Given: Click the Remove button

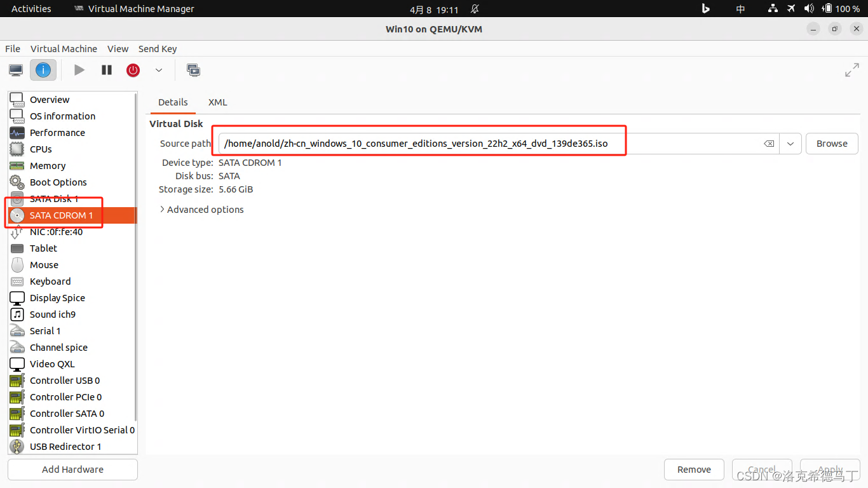Looking at the screenshot, I should pyautogui.click(x=694, y=470).
